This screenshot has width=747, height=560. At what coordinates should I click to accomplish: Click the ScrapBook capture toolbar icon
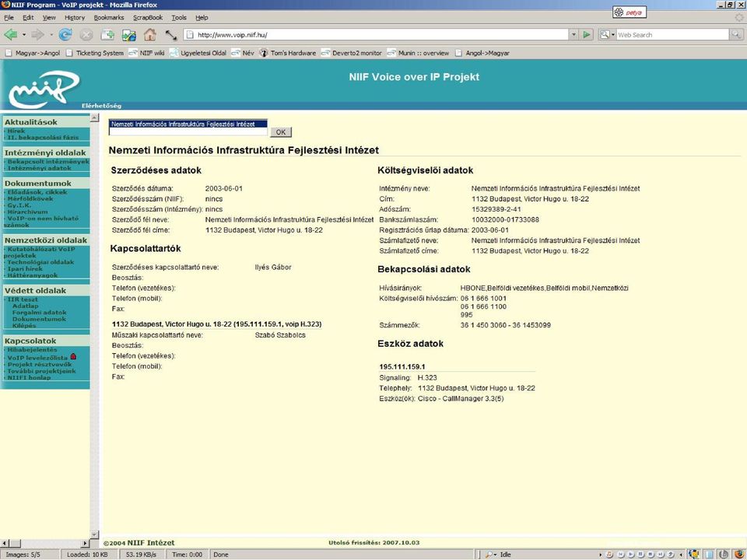coord(128,35)
